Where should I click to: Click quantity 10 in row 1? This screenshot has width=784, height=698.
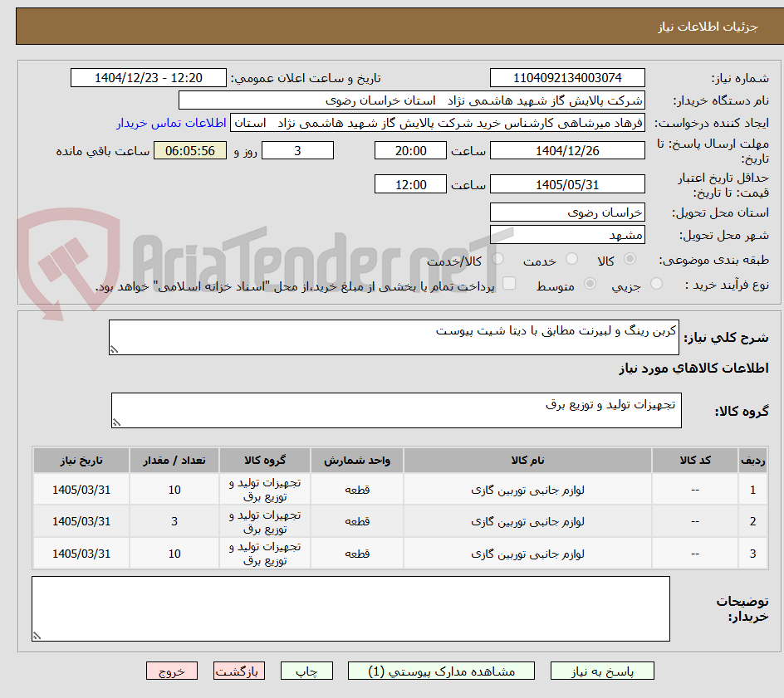174,491
